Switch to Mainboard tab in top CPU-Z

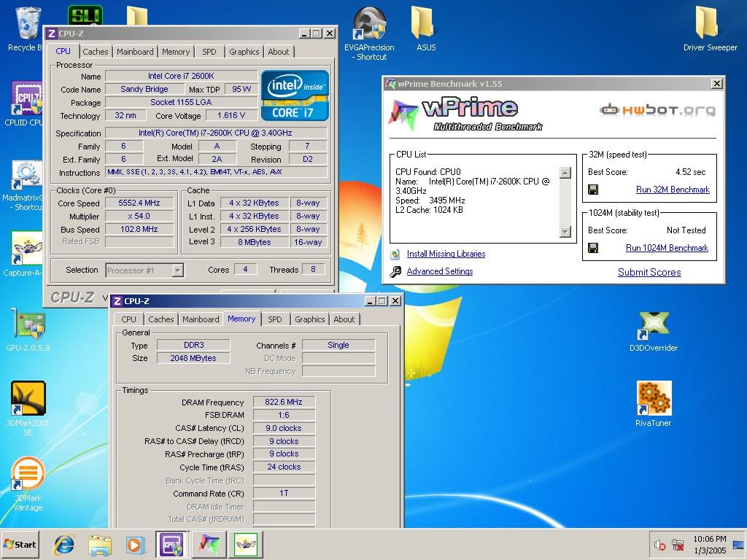coord(135,52)
